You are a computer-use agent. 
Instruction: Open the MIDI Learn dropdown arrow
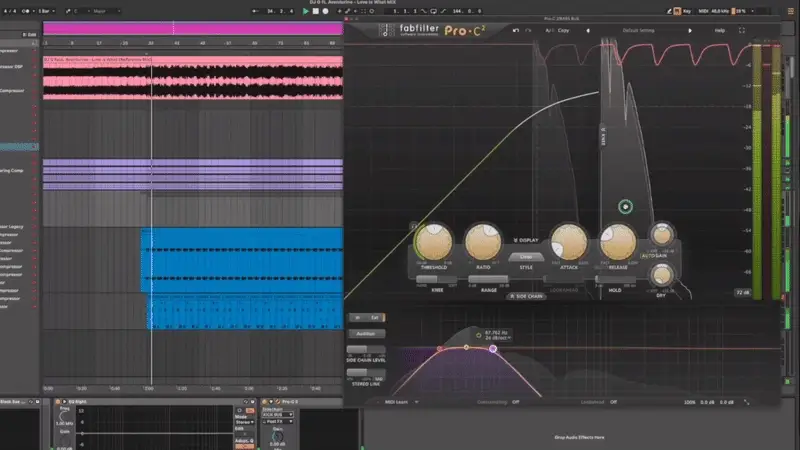click(x=417, y=402)
